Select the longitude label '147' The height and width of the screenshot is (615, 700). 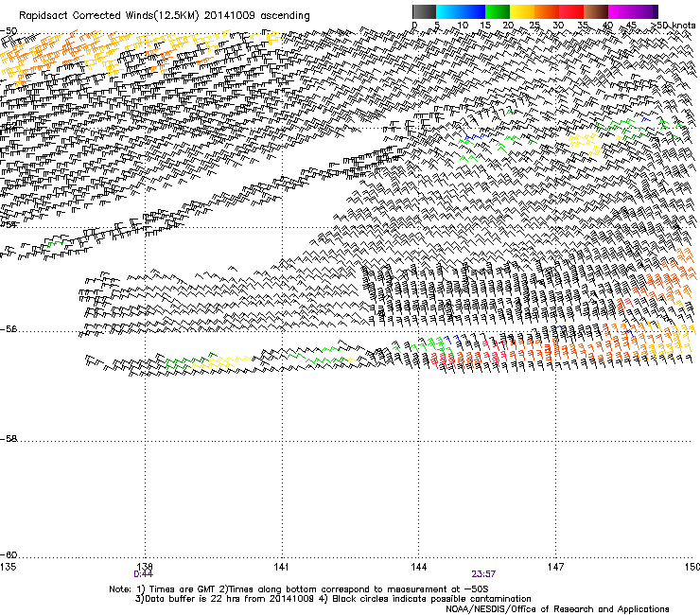pos(555,567)
